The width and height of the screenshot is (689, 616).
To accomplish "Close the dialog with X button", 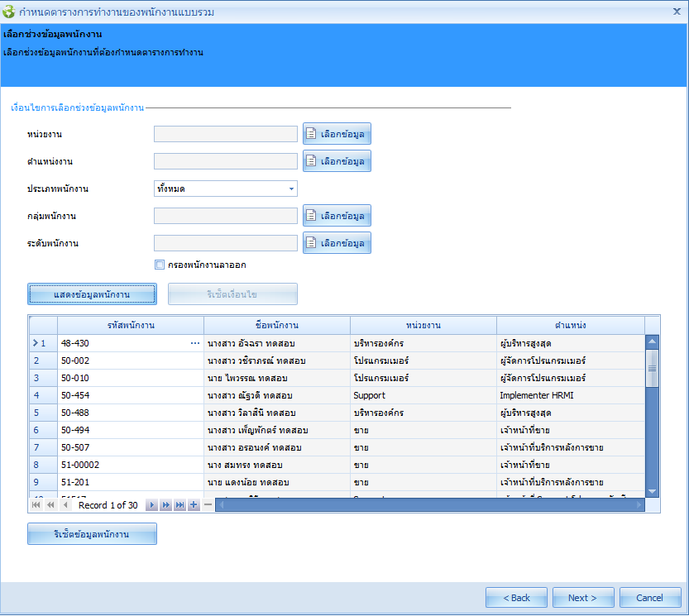I will pyautogui.click(x=677, y=12).
